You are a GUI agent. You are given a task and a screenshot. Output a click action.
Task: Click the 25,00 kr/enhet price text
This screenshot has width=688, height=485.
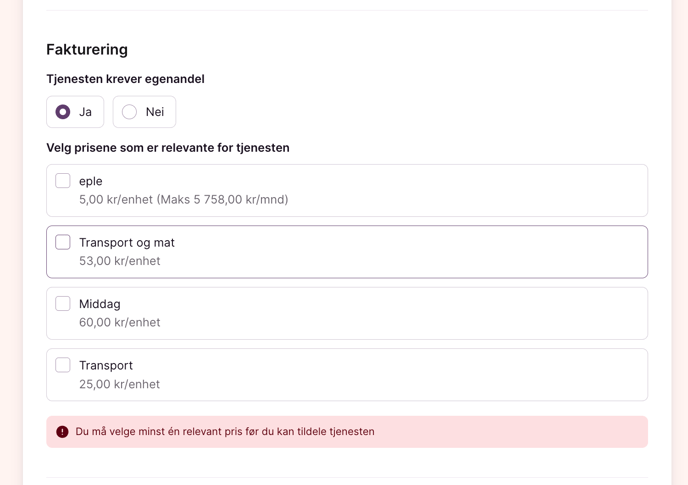tap(119, 384)
